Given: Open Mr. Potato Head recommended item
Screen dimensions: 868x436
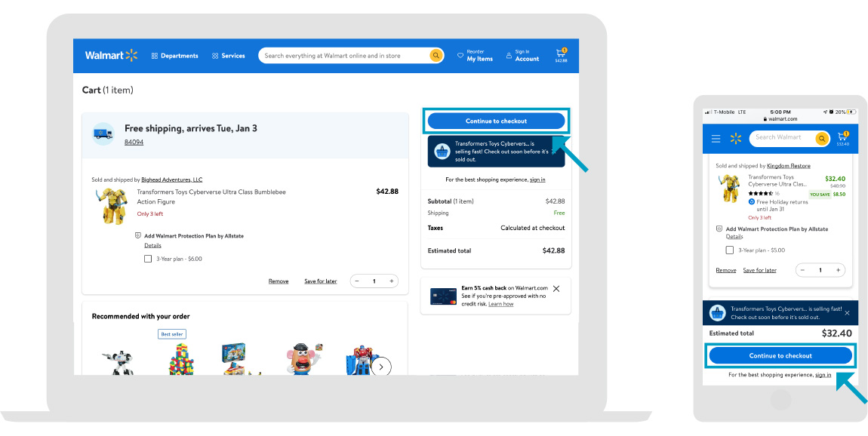Looking at the screenshot, I should tap(304, 360).
